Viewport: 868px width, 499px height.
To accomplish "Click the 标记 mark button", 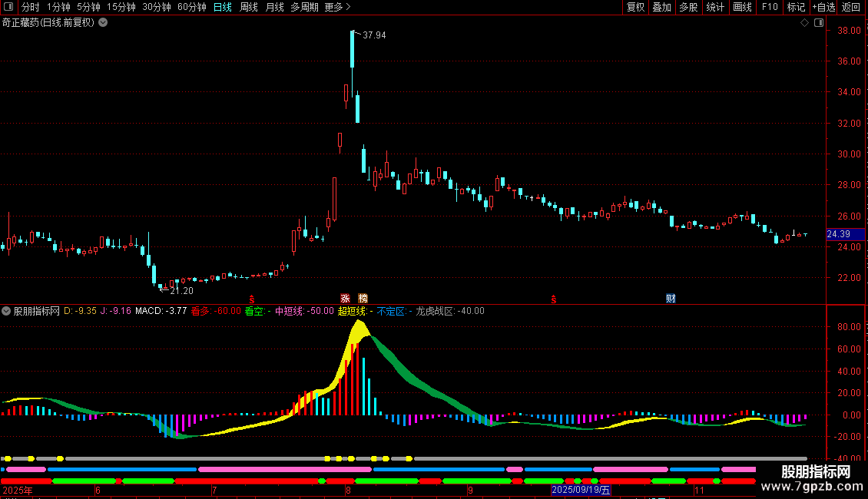I will [796, 7].
